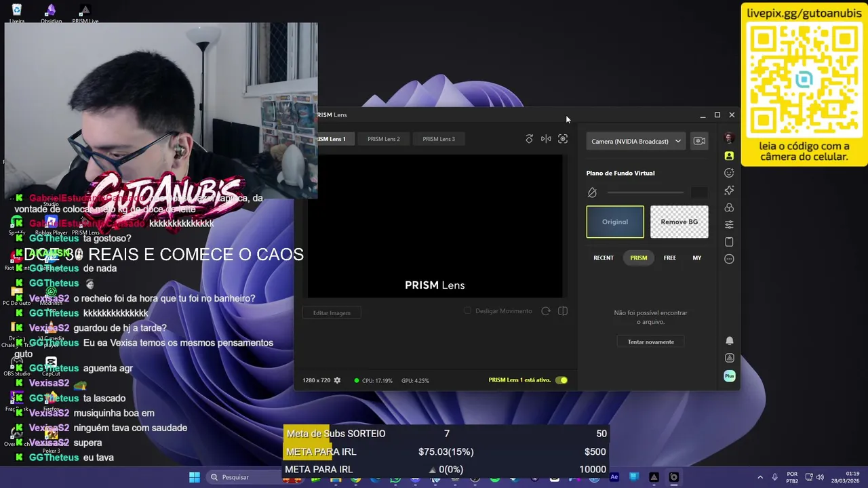This screenshot has height=488, width=868.
Task: Open the notifications bell in PRISM Lens
Action: pyautogui.click(x=729, y=340)
